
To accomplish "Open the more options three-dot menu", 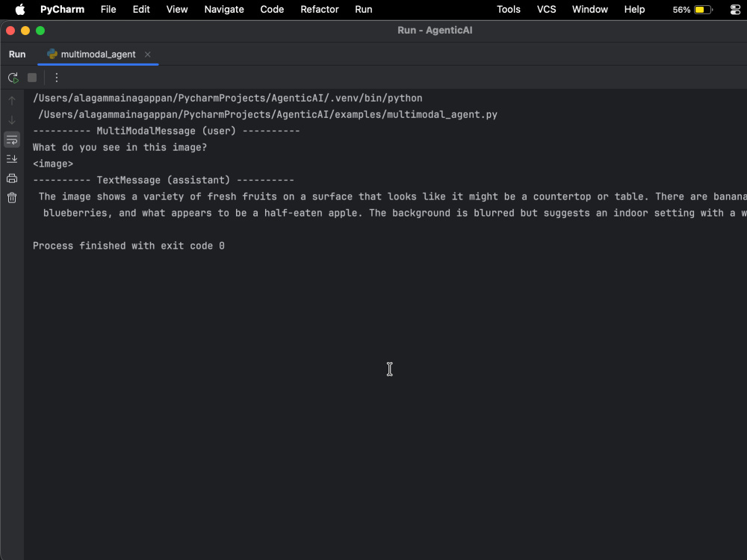I will 56,78.
